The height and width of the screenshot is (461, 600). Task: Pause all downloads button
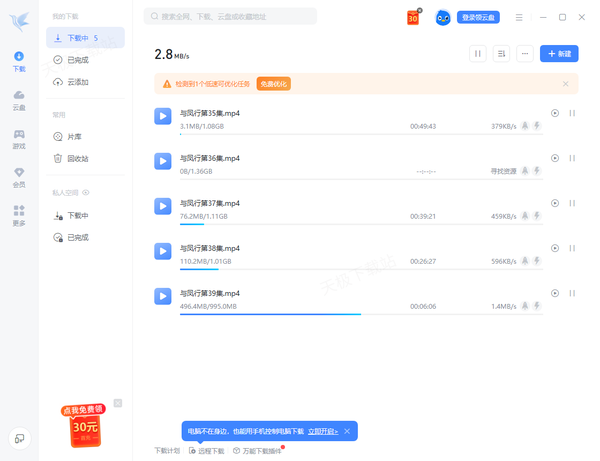[478, 54]
